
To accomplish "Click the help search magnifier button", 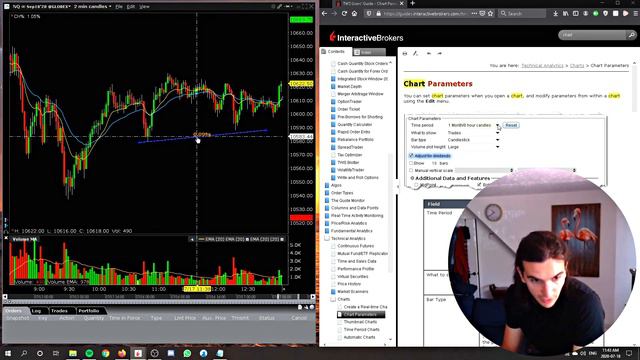I will click(631, 35).
